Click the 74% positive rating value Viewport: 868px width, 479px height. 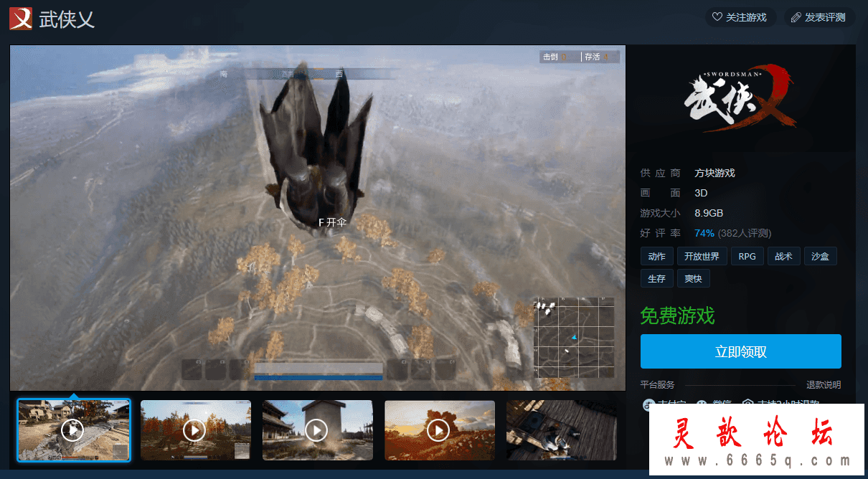pos(704,233)
